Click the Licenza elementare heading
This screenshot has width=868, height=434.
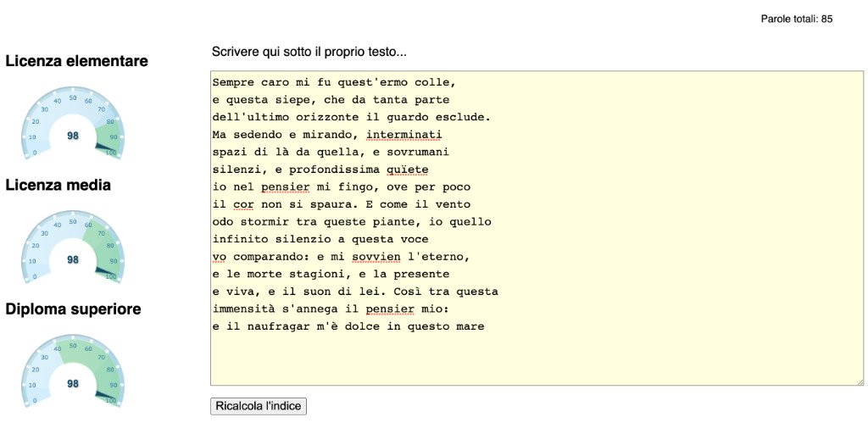77,61
